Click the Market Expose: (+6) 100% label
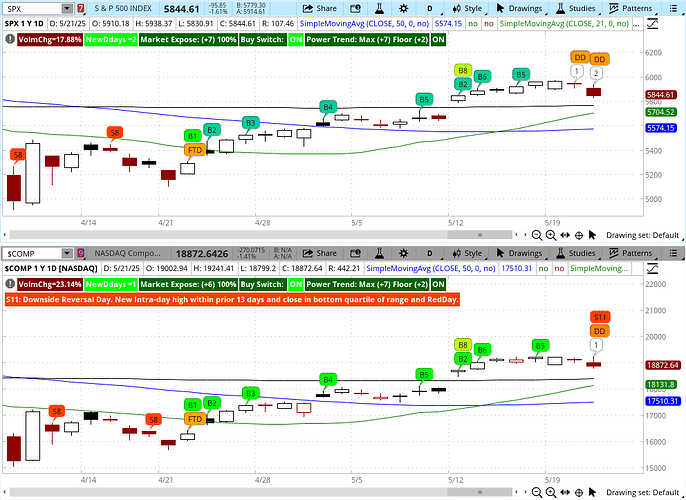This screenshot has height=500, width=686. (188, 284)
